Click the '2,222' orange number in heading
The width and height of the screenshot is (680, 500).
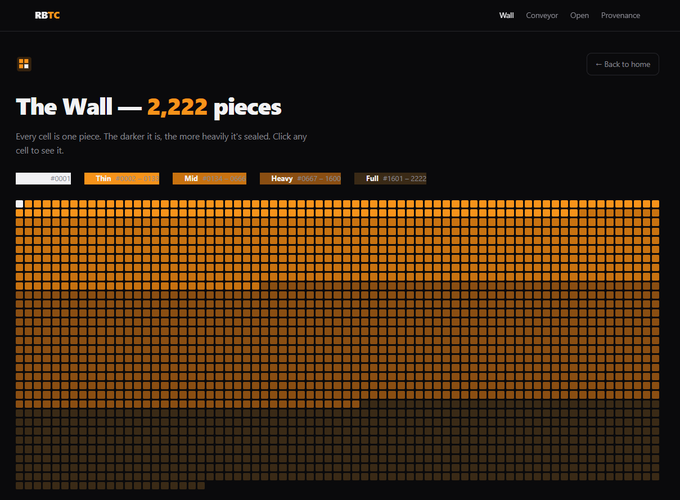177,107
